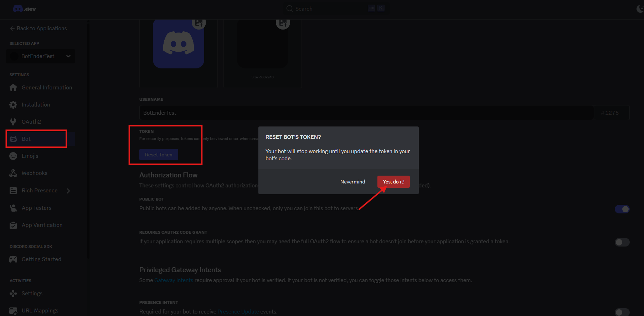Viewport: 644px width, 316px height.
Task: Click Back to Applications link
Action: pos(38,29)
